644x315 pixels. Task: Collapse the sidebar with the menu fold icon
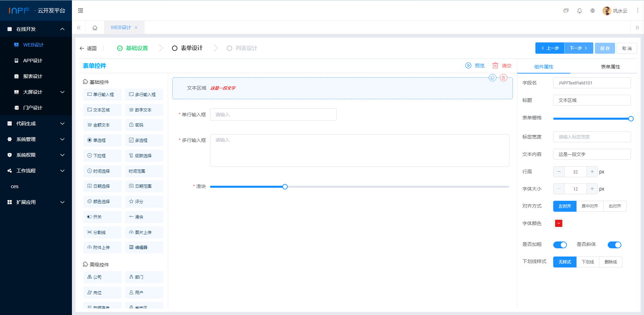80,11
